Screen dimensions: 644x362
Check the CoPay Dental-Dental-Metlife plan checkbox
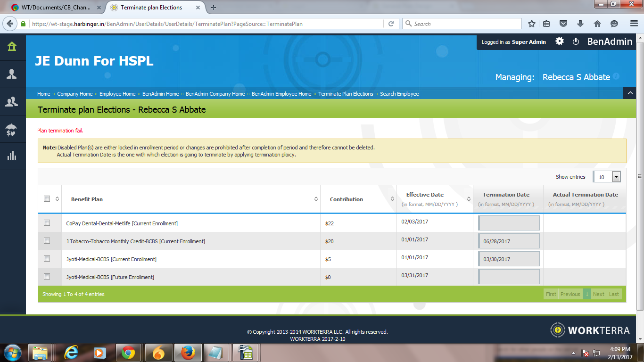tap(47, 223)
